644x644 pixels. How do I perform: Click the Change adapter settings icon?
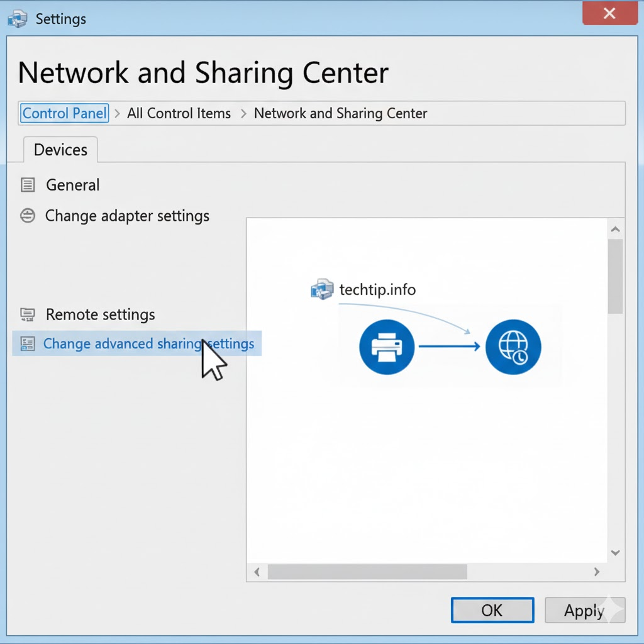pyautogui.click(x=28, y=216)
